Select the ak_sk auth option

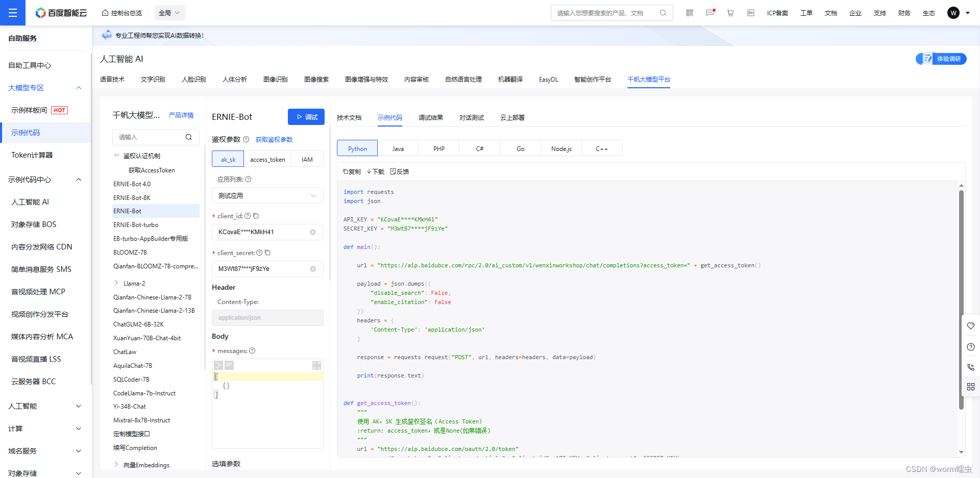click(x=228, y=159)
